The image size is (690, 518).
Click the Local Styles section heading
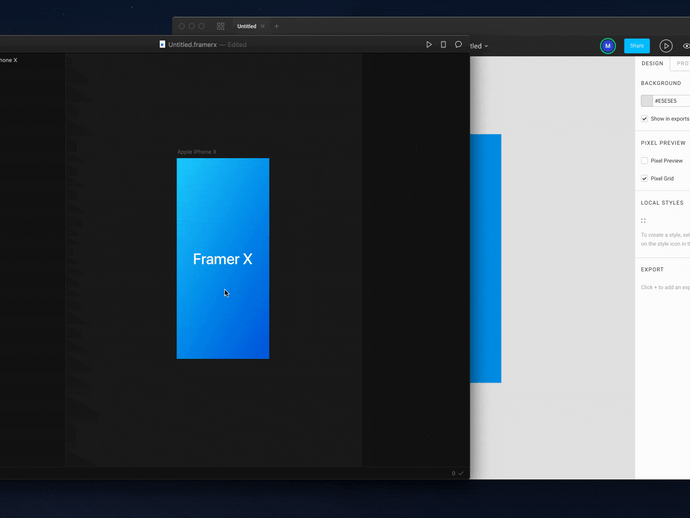(662, 203)
